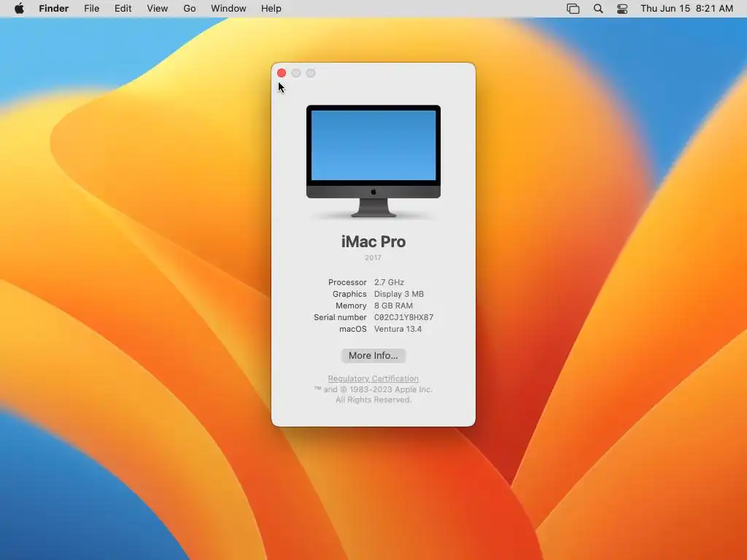Click the More Info... button
The width and height of the screenshot is (747, 560).
pyautogui.click(x=373, y=356)
